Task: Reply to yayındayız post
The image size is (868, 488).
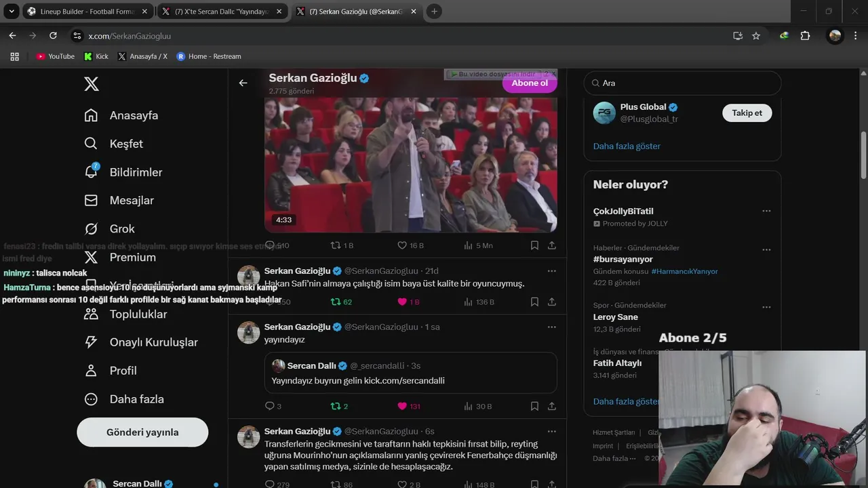Action: point(273,406)
